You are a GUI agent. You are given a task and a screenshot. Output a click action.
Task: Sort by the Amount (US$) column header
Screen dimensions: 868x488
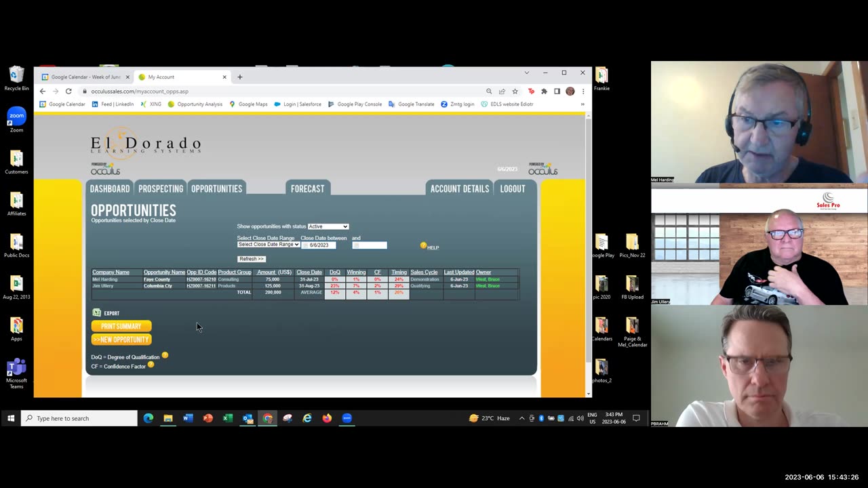click(275, 272)
